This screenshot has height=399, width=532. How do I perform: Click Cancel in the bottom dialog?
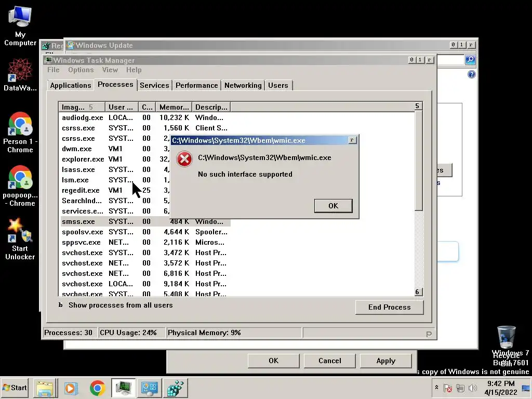(x=329, y=361)
